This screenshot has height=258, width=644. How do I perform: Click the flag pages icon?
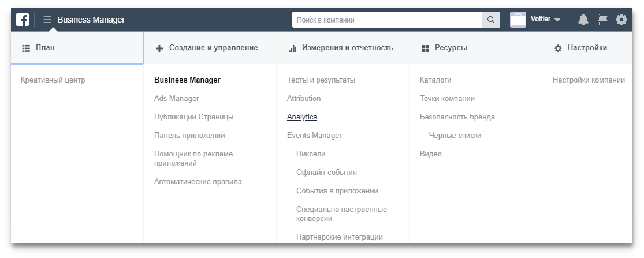coord(602,19)
